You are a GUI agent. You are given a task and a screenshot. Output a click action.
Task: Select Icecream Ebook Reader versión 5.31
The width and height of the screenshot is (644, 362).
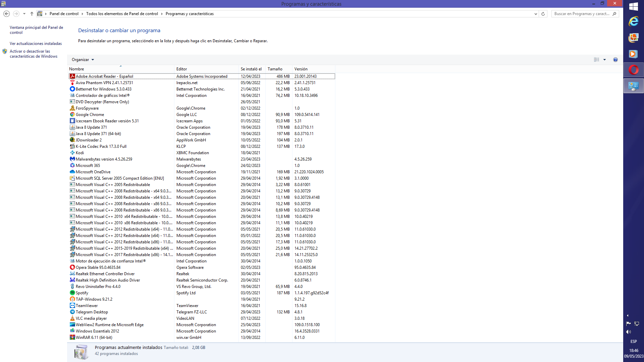click(202, 121)
